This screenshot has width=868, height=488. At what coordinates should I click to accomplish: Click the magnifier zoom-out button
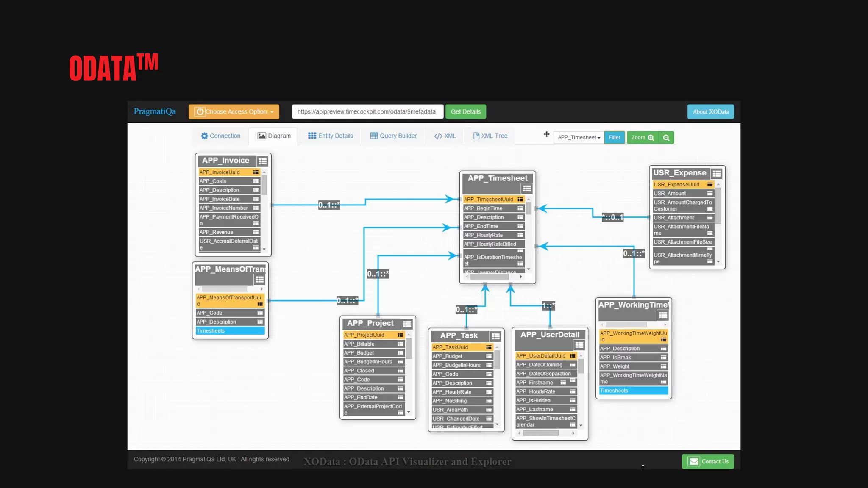coord(666,138)
